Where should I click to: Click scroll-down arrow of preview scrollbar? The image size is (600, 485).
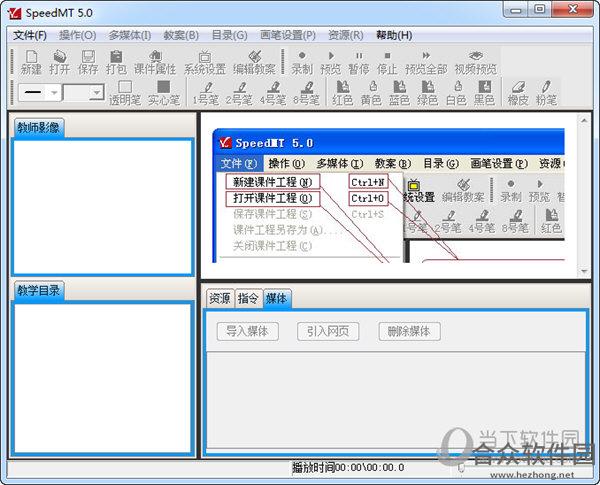(x=584, y=271)
